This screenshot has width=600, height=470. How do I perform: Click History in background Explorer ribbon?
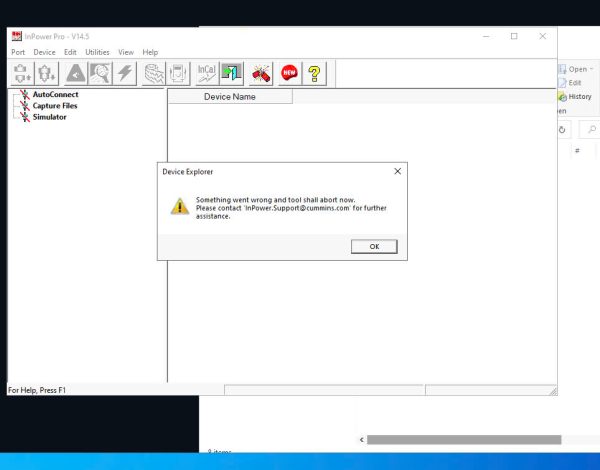click(575, 97)
